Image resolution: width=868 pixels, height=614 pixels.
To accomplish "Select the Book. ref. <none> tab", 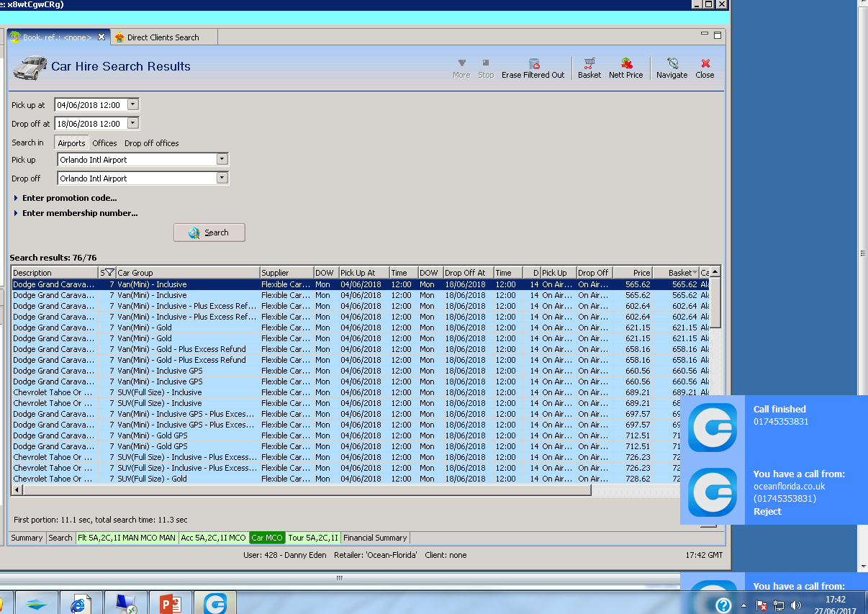I will click(58, 37).
